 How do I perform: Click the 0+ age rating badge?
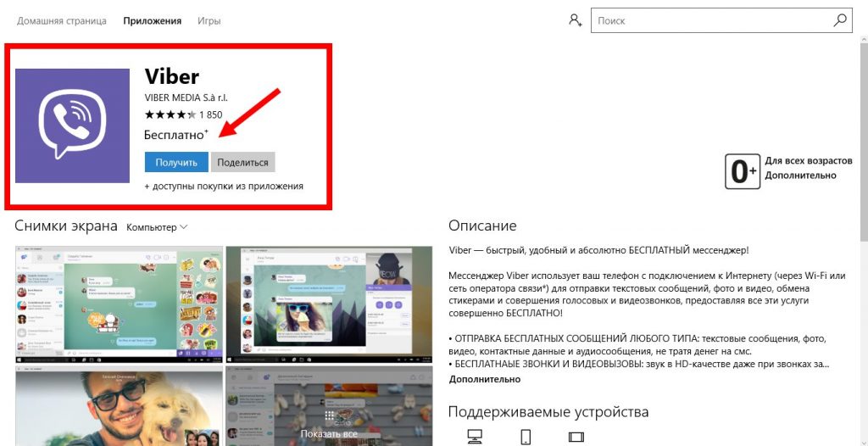coord(743,172)
